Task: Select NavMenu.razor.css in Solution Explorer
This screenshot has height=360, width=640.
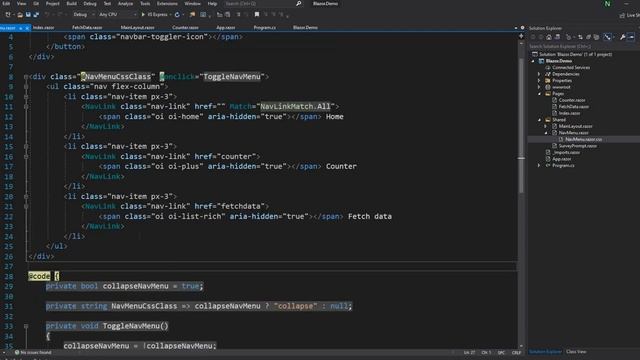Action: point(583,140)
